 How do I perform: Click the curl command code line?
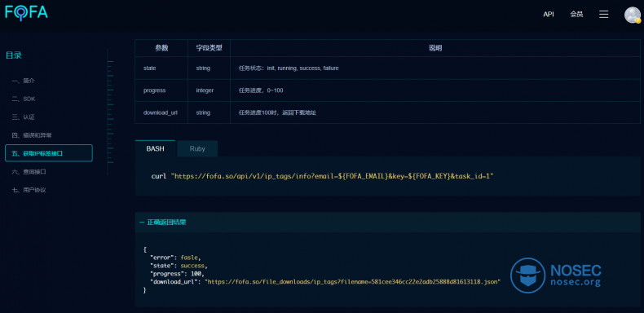pos(322,176)
